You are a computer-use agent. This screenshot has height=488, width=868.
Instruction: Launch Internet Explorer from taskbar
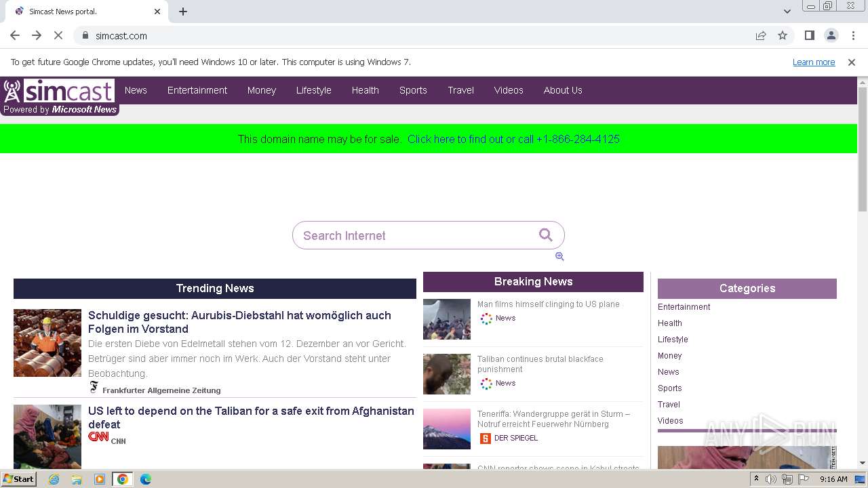click(54, 479)
